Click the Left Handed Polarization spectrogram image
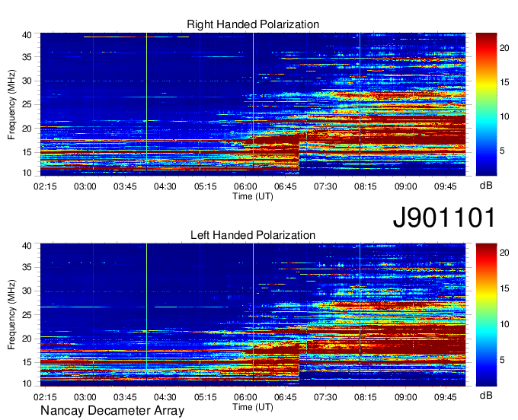The height and width of the screenshot is (420, 518). [x=253, y=315]
